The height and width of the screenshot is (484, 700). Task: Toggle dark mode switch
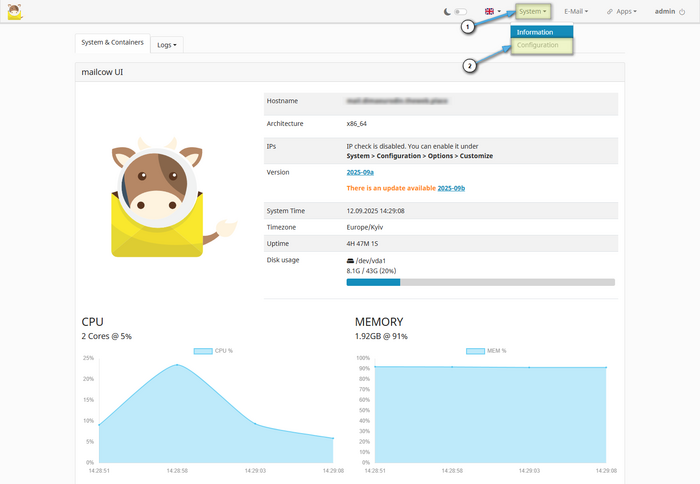point(460,12)
